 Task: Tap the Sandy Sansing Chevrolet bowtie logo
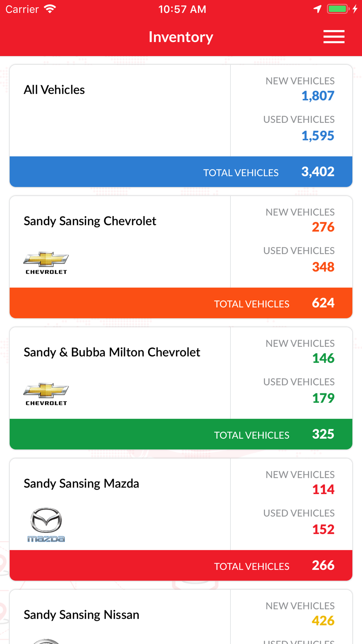pos(46,263)
